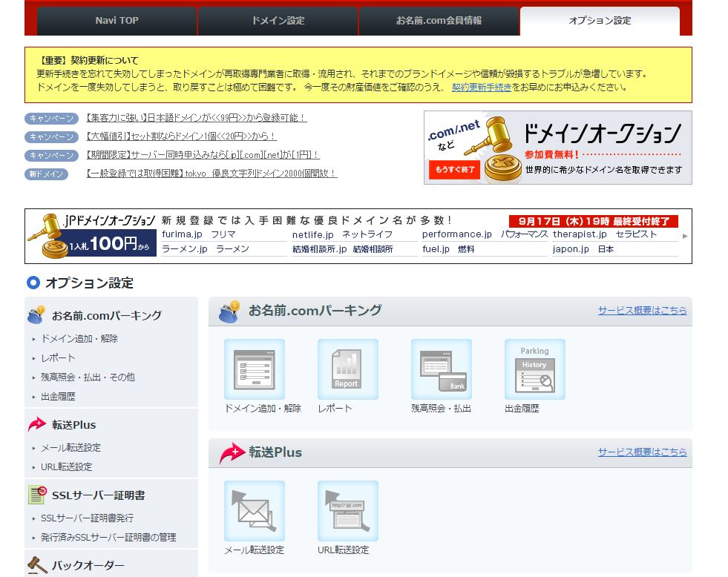Select sidebar 残高照会・払出・その他 item

(88, 377)
